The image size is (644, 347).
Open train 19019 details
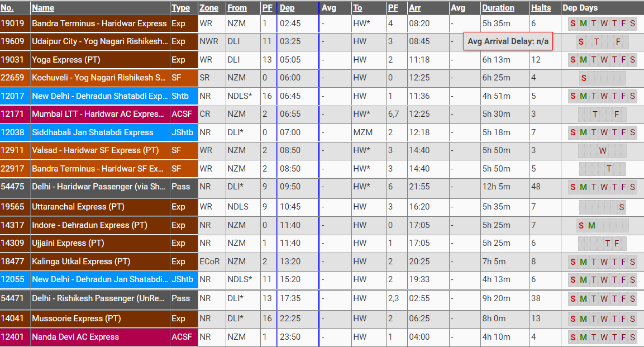[14, 23]
